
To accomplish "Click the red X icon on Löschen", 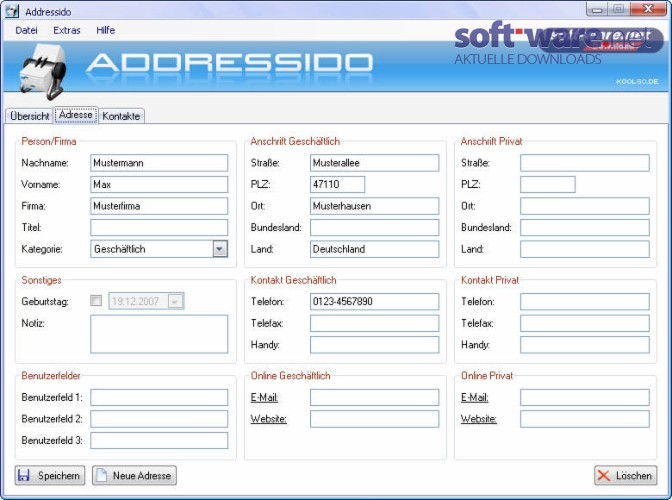I will pyautogui.click(x=603, y=475).
